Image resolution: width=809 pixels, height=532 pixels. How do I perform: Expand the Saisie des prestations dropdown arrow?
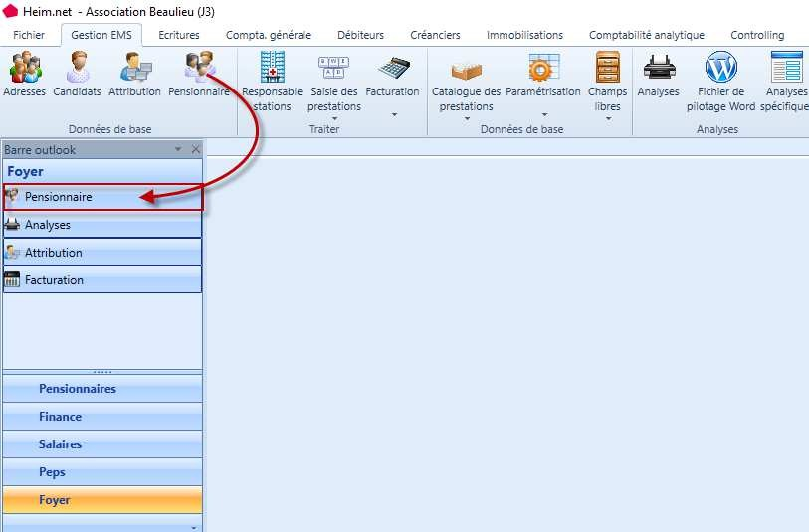point(334,118)
